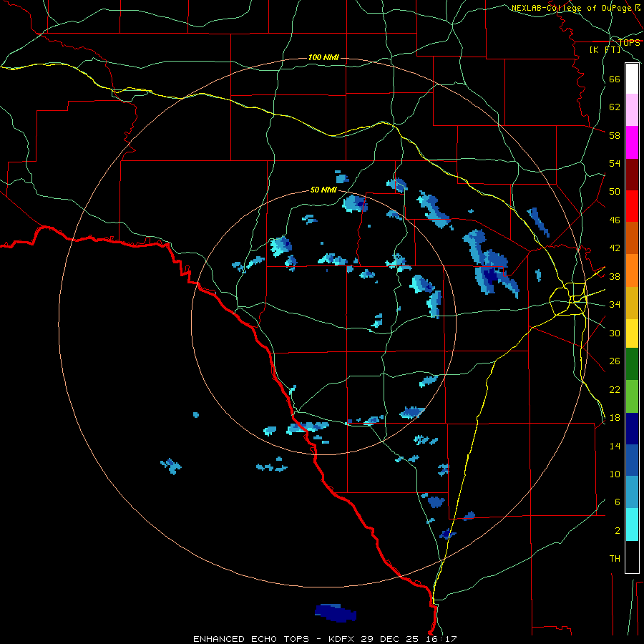Click the black TH threshold legend swatch
Viewport: 644px width, 644px height.
[x=632, y=557]
